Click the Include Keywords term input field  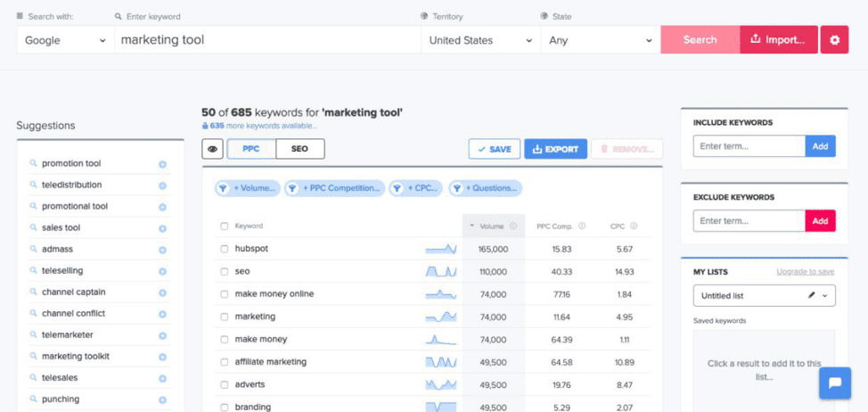click(x=749, y=146)
